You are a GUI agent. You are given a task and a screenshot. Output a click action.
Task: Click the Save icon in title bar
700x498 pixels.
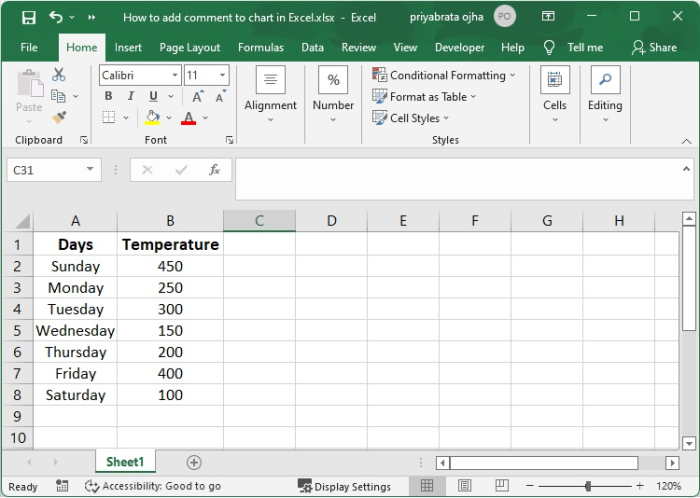pos(28,17)
